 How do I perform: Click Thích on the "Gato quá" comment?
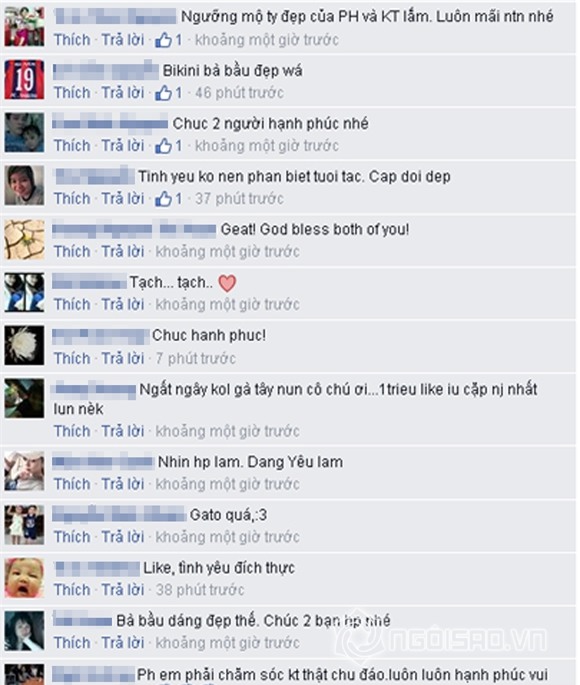(x=72, y=537)
